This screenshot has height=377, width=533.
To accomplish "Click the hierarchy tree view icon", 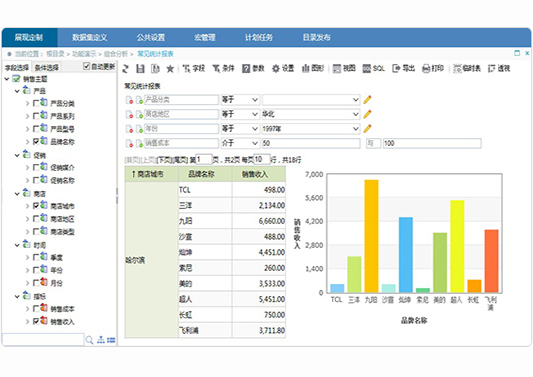I will point(101,340).
